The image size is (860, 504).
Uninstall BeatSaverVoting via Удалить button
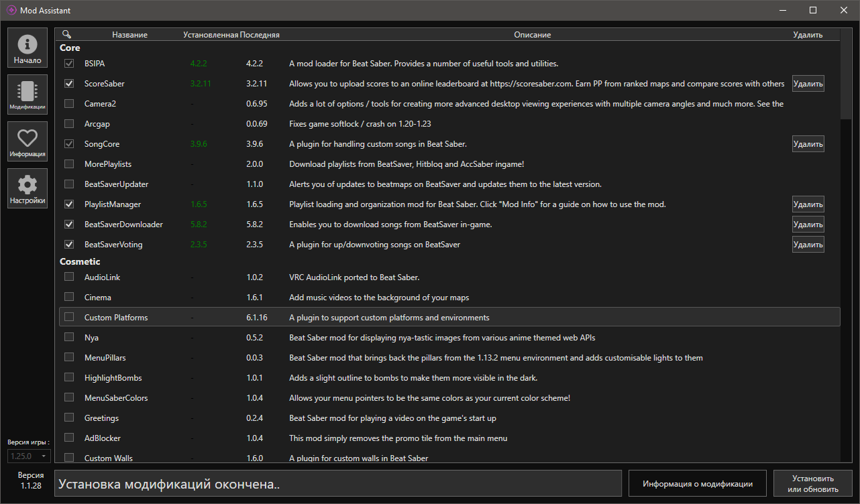pos(808,245)
